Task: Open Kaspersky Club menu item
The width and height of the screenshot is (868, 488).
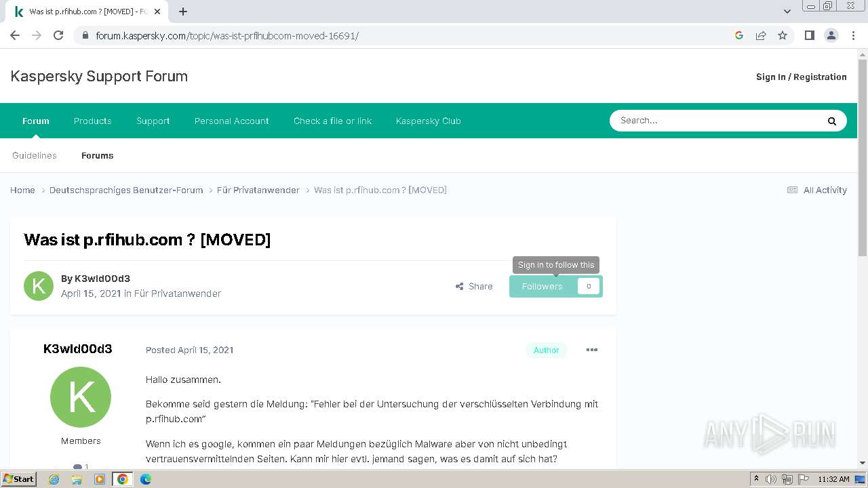Action: coord(429,121)
